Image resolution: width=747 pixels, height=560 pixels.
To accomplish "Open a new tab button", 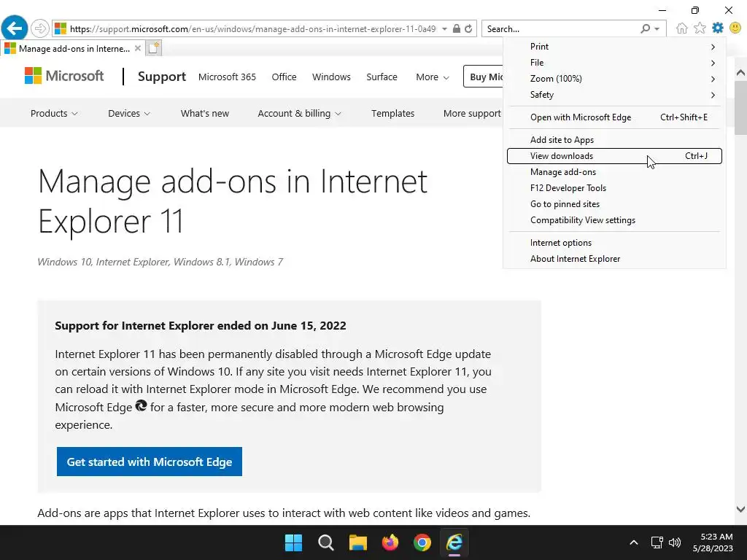I will pyautogui.click(x=153, y=48).
